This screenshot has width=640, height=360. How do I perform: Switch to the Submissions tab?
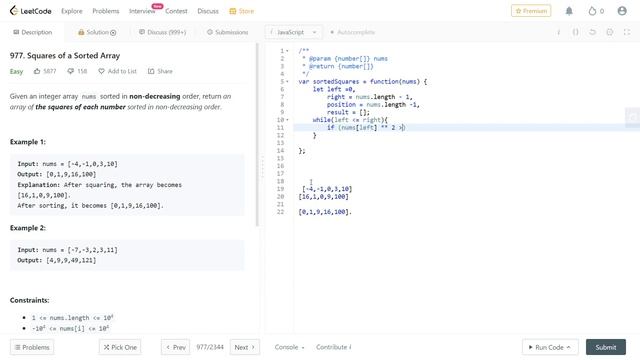click(x=227, y=32)
